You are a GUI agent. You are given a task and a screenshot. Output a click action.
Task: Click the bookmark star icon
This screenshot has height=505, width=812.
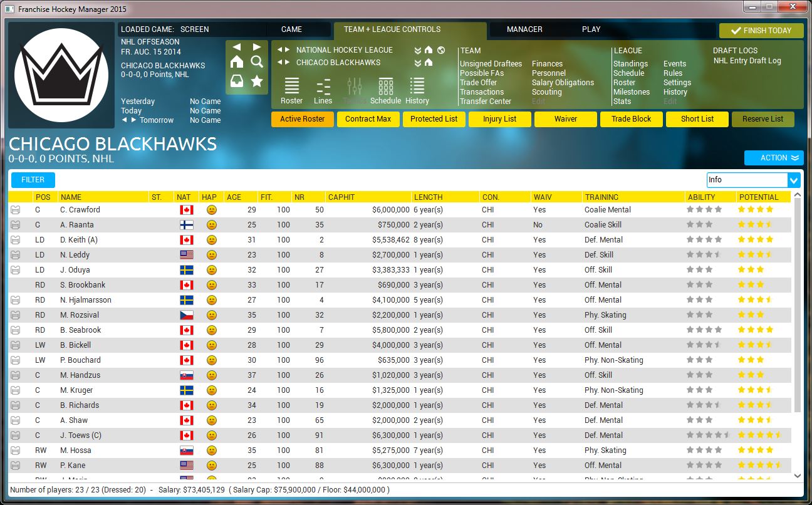point(257,81)
